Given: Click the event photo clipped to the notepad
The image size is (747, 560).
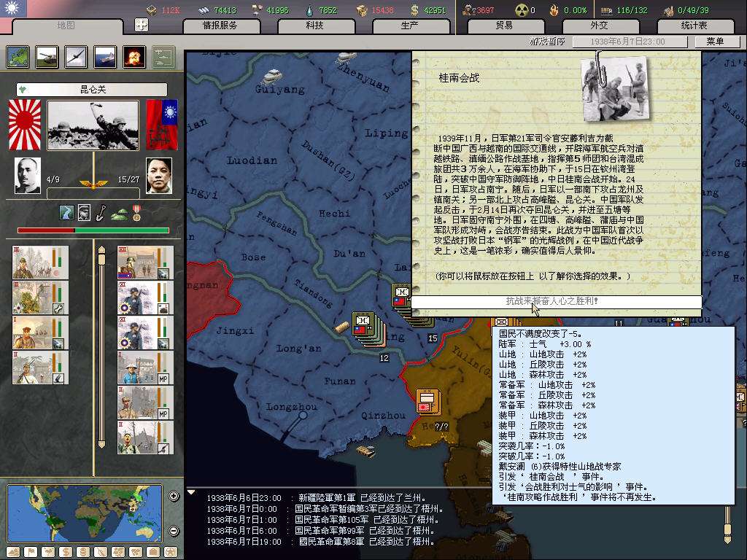Looking at the screenshot, I should tap(615, 90).
